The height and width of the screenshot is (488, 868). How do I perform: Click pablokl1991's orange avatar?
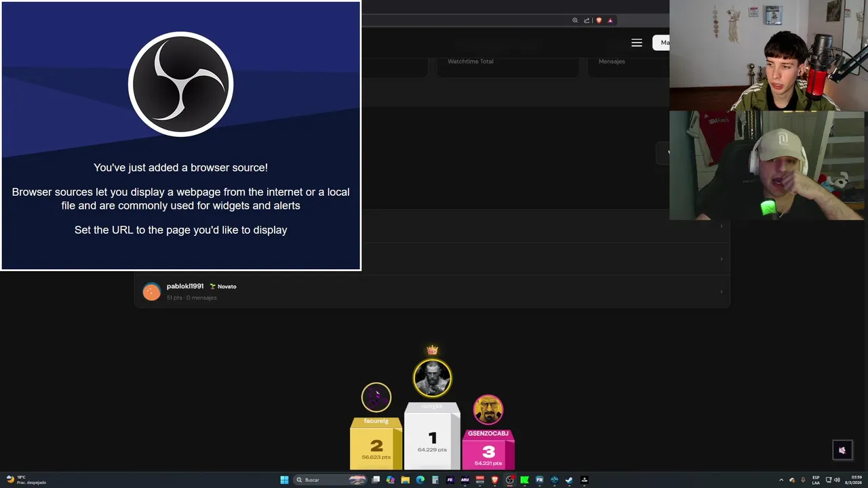pyautogui.click(x=151, y=291)
